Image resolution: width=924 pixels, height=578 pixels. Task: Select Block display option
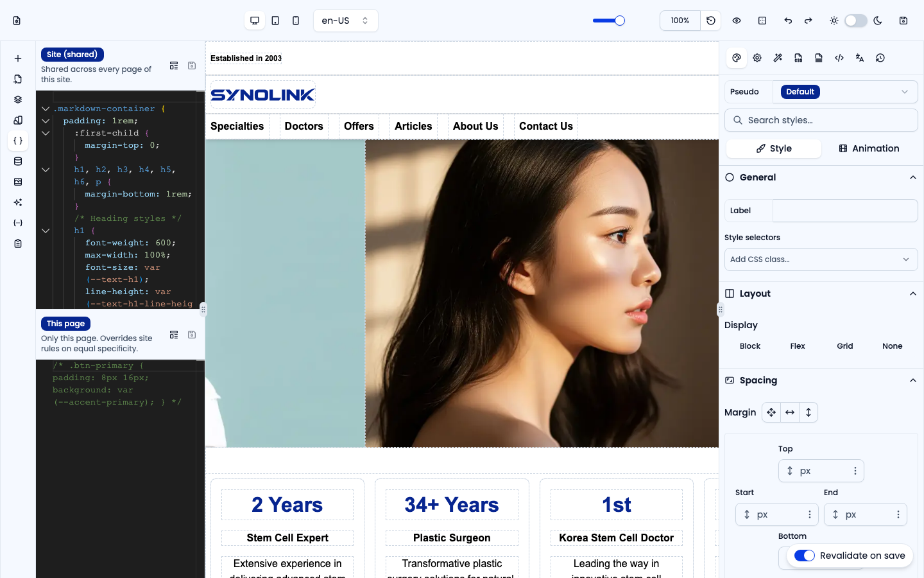pyautogui.click(x=750, y=346)
